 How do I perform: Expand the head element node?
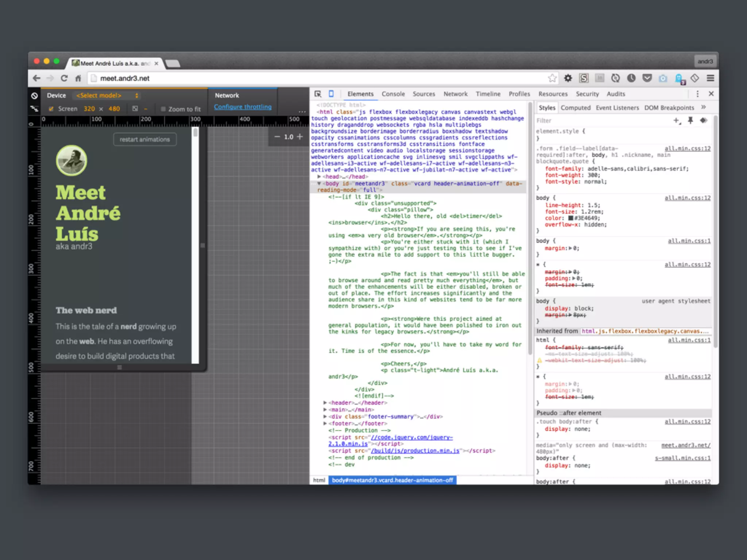pyautogui.click(x=319, y=176)
